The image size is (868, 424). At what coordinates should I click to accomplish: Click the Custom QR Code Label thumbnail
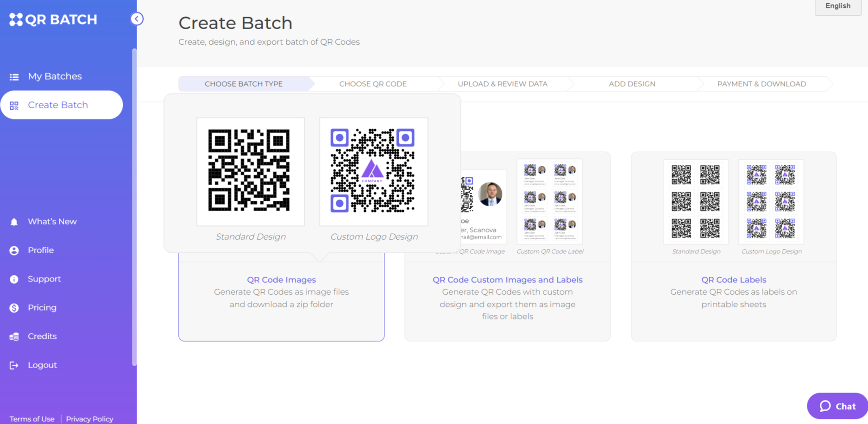click(550, 202)
